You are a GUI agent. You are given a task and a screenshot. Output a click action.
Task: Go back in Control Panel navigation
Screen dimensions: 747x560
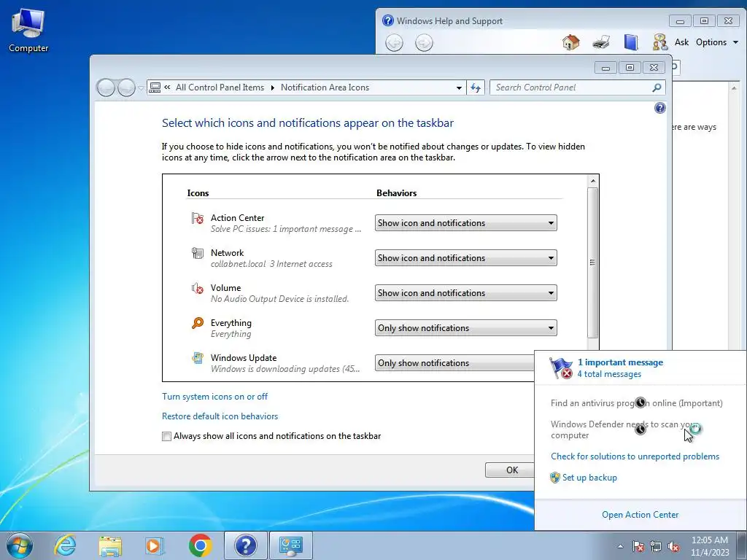(x=106, y=87)
